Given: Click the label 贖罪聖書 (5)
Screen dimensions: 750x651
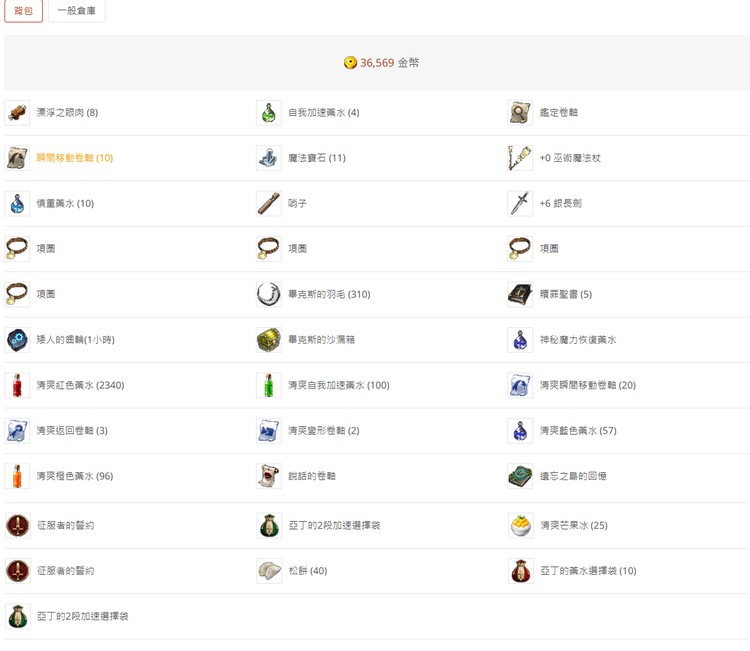Looking at the screenshot, I should click(566, 294).
